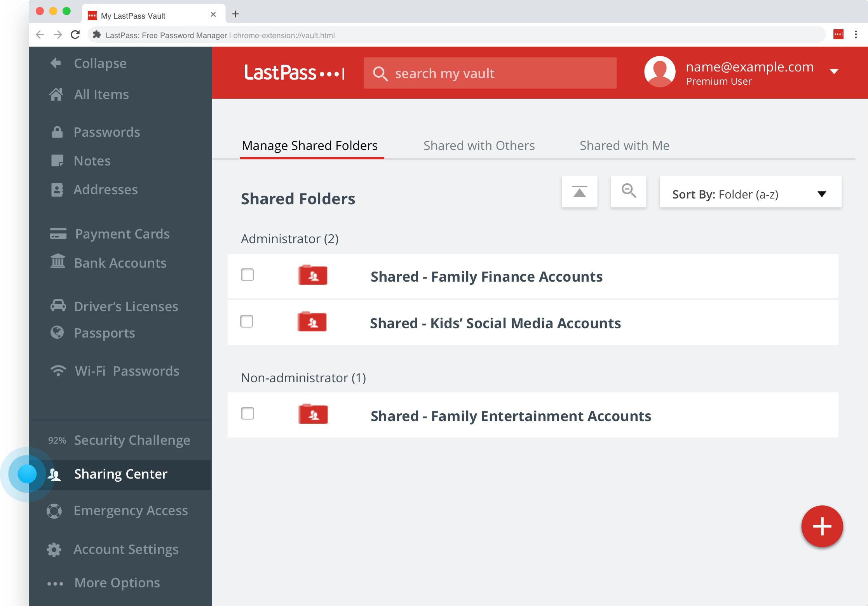The width and height of the screenshot is (868, 606).
Task: Click the browser reload icon
Action: tap(75, 35)
